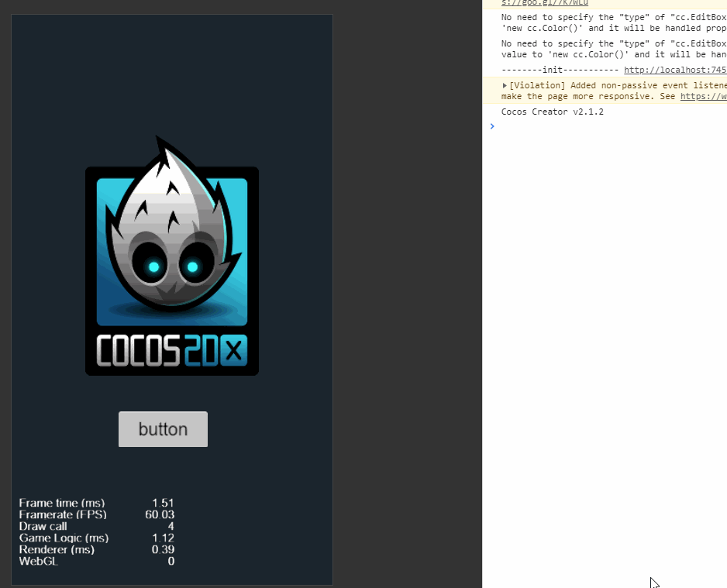The height and width of the screenshot is (588, 727).
Task: Open the goo.gl link at the console top
Action: tap(545, 3)
